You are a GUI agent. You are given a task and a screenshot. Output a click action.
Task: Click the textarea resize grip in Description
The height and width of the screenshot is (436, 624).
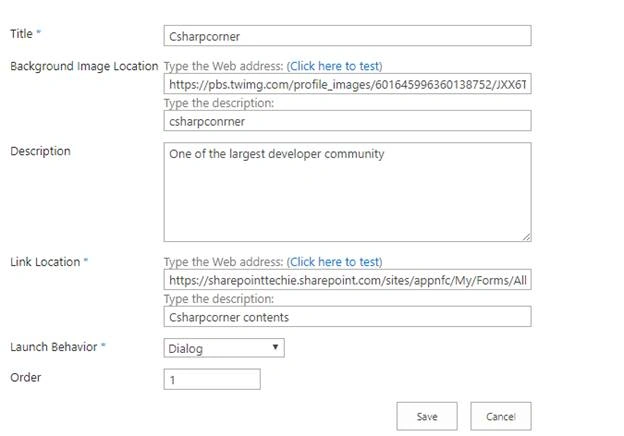526,237
